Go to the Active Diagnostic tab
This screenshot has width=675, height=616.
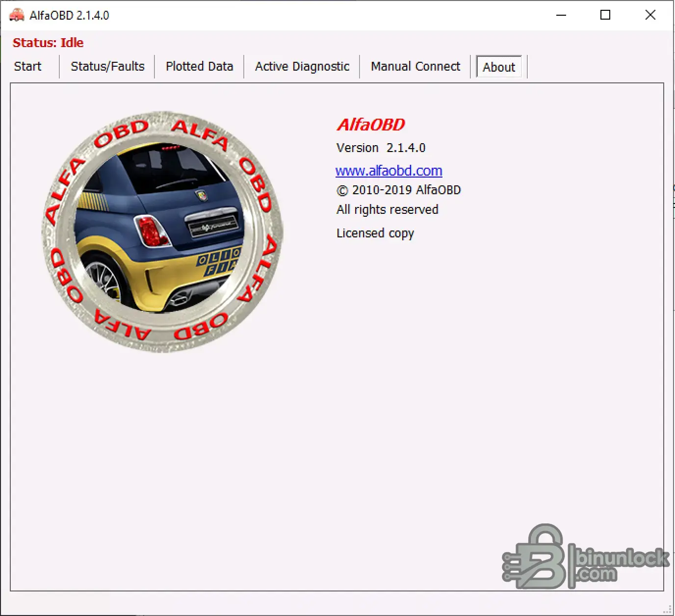[302, 67]
